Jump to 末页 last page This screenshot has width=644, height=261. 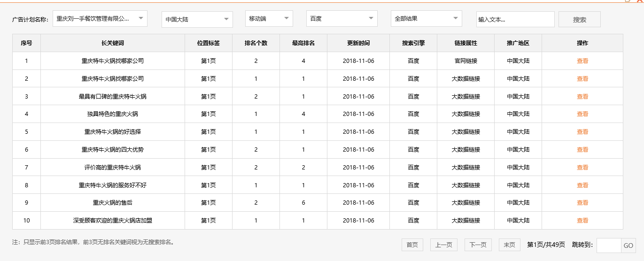pyautogui.click(x=509, y=245)
